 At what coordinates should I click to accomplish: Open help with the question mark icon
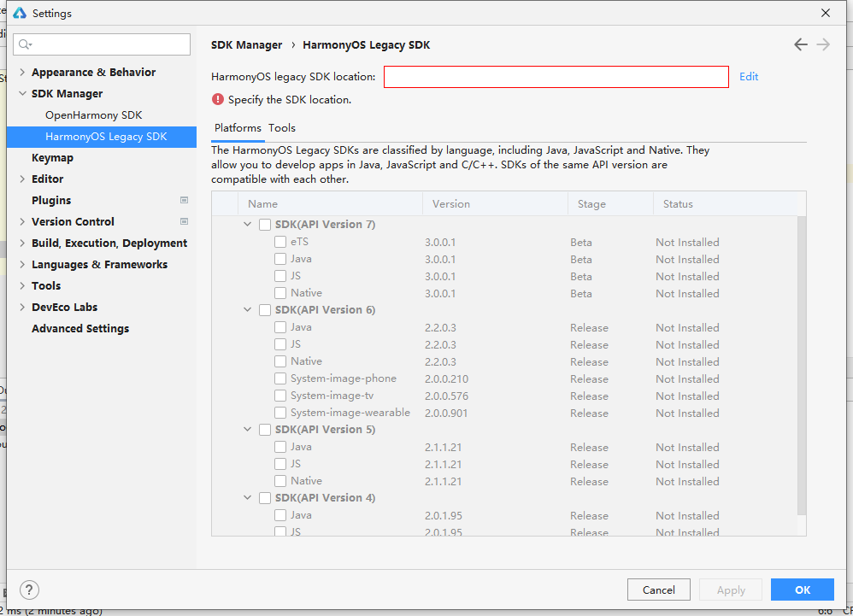(29, 590)
